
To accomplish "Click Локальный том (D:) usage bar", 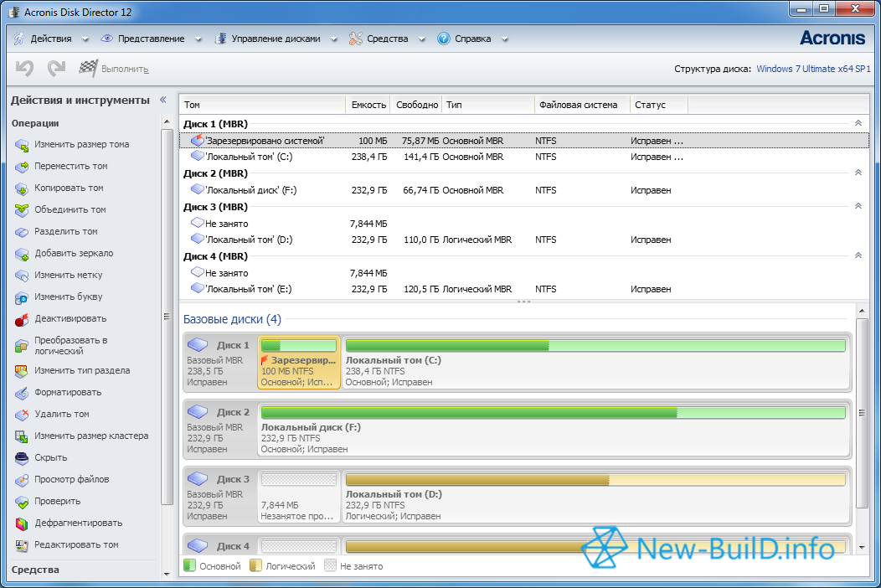I will [x=595, y=479].
